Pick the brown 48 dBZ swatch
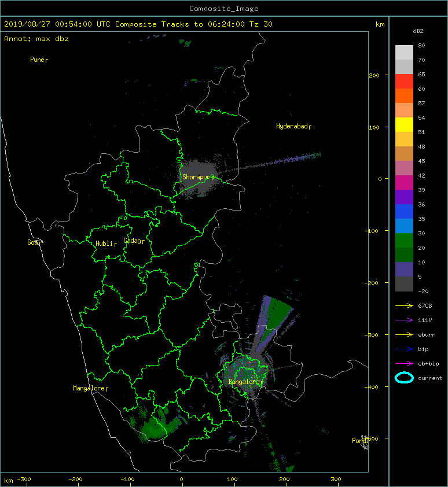Viewport: 448px width, 487px height. click(404, 153)
